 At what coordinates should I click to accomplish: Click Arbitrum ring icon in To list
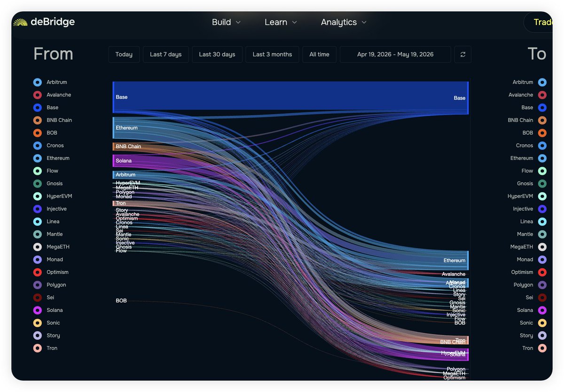(x=542, y=82)
